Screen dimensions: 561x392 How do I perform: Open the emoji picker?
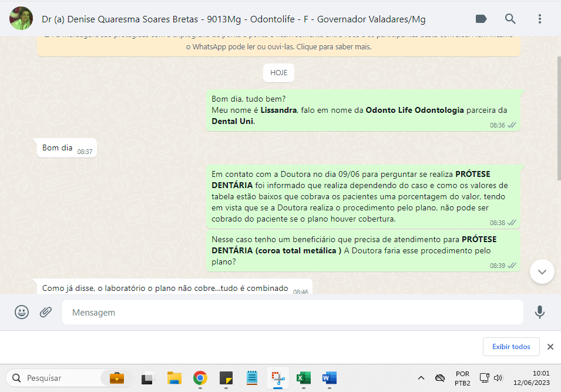[22, 312]
